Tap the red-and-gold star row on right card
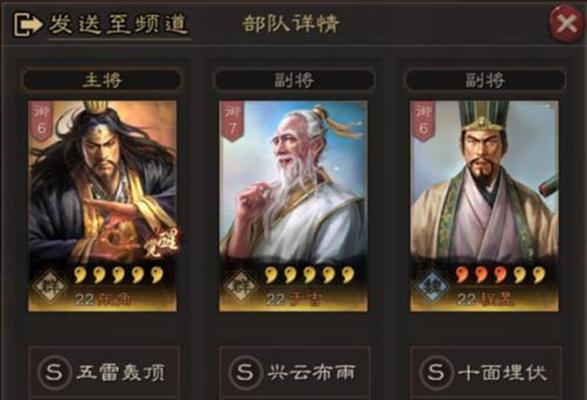This screenshot has width=587, height=400. click(x=501, y=275)
